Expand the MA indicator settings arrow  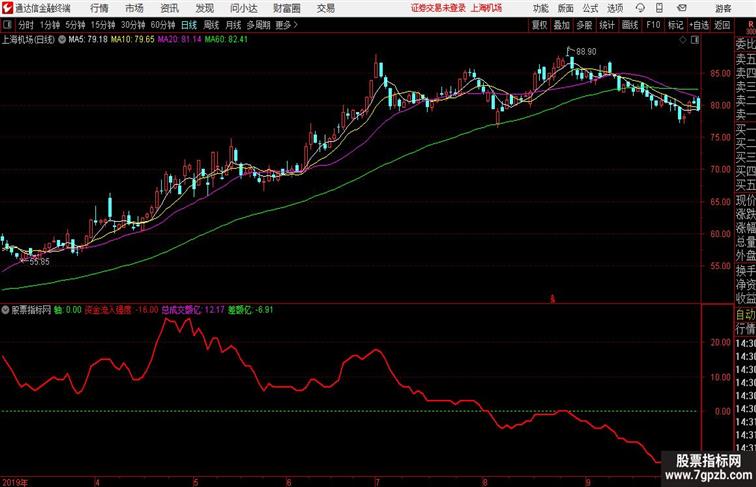coord(62,40)
